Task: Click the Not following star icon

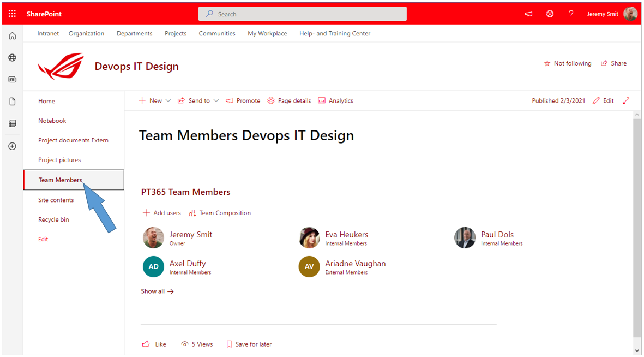Action: [x=547, y=63]
